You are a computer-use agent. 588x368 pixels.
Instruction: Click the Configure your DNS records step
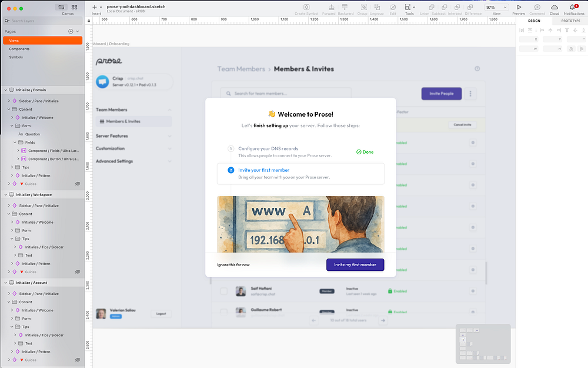coord(300,152)
